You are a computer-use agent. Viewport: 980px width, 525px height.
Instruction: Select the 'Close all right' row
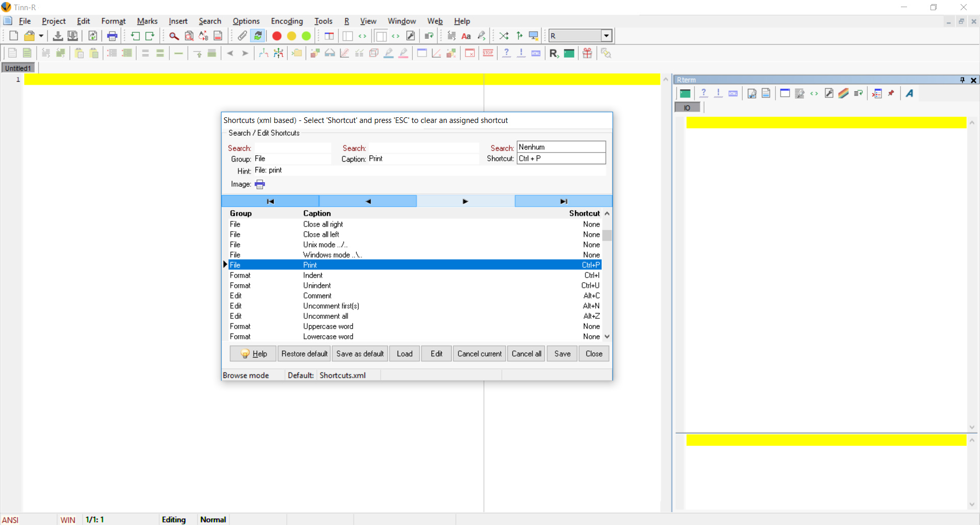tap(414, 224)
